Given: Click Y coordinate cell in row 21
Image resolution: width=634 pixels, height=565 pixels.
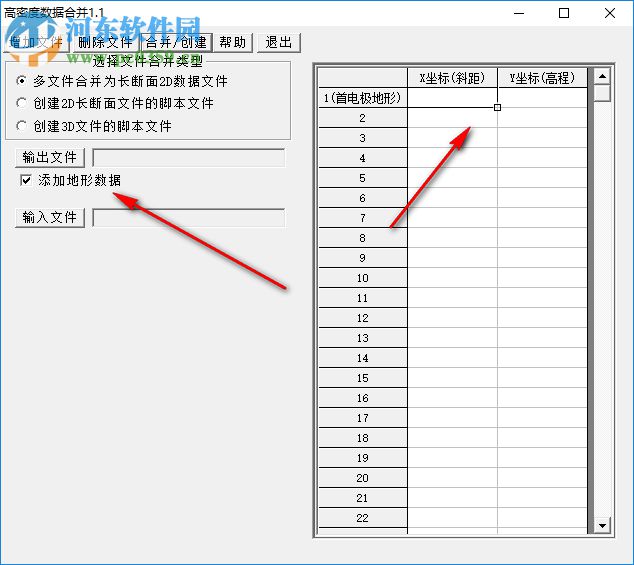Looking at the screenshot, I should (x=543, y=498).
